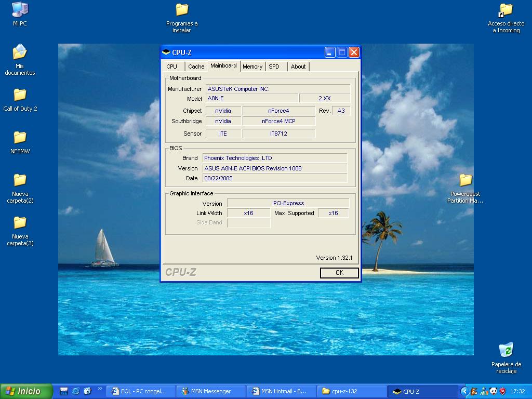Select the Mainboard tab

tap(223, 65)
